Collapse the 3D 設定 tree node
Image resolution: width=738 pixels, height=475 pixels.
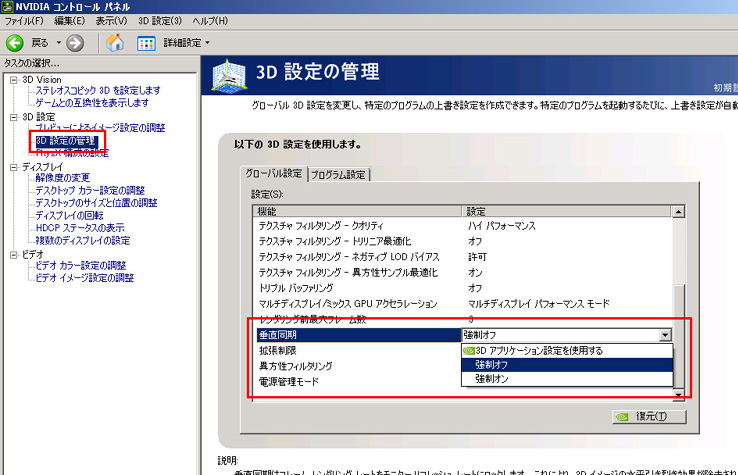pos(14,117)
